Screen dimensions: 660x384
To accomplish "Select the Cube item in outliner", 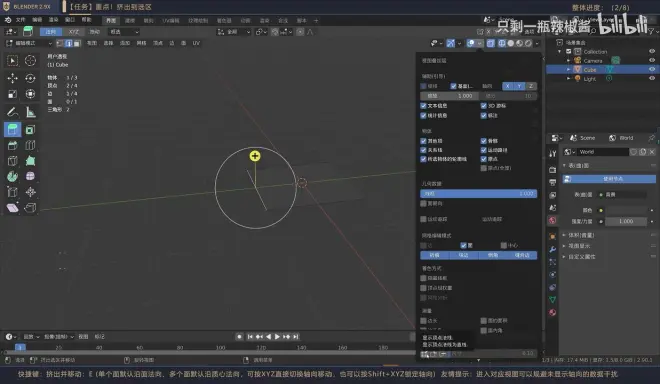I will click(590, 69).
